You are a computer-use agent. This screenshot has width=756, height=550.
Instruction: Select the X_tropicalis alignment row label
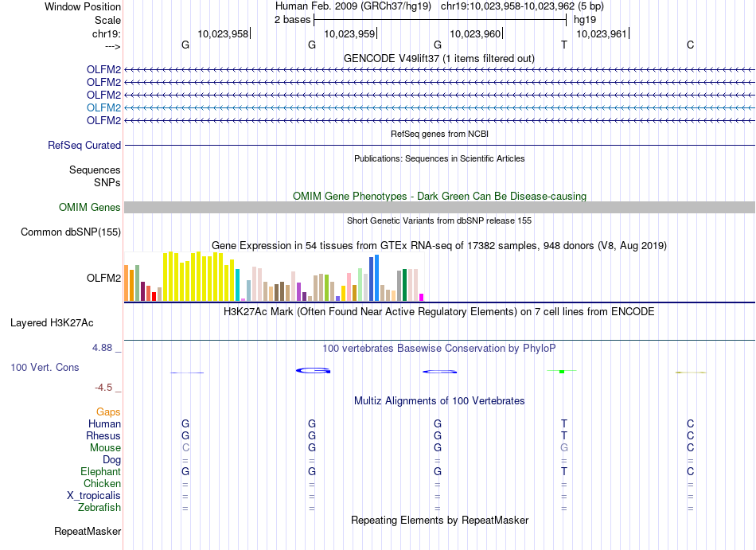pos(94,496)
